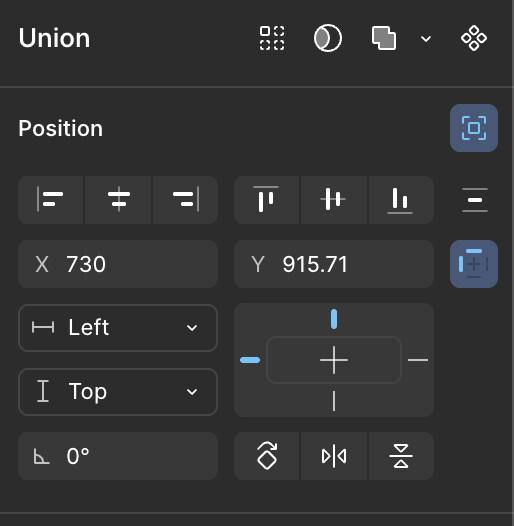Screen dimensions: 514x526
Task: Open the horizontal constraint Left dropdown
Action: [118, 328]
